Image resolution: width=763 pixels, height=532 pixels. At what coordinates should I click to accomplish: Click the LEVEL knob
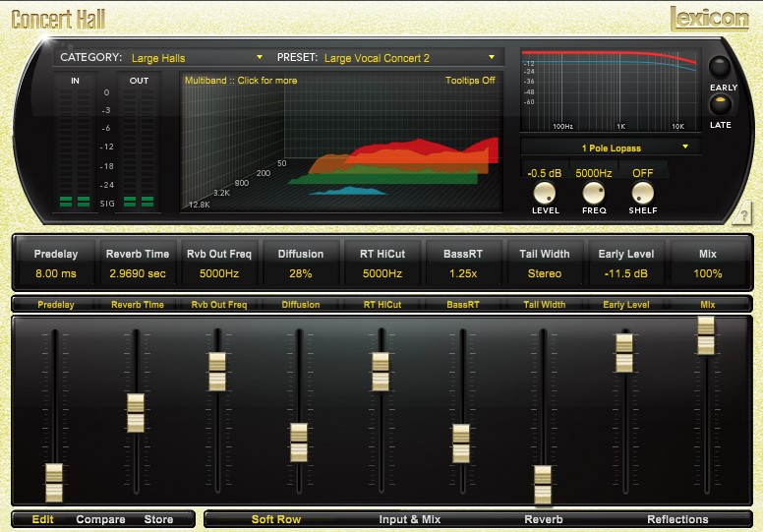click(545, 193)
